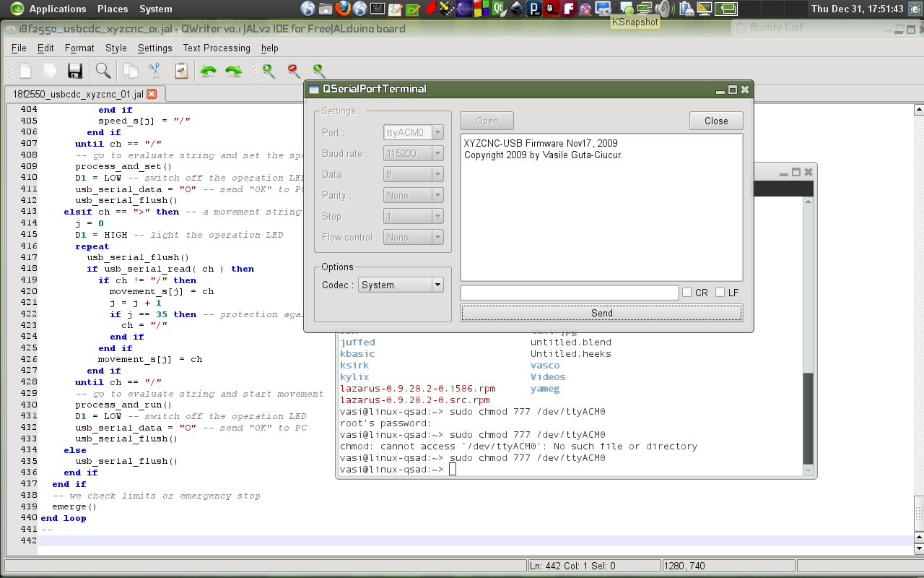Open the Applications menu in the top panel
This screenshot has height=578, width=924.
tap(57, 9)
